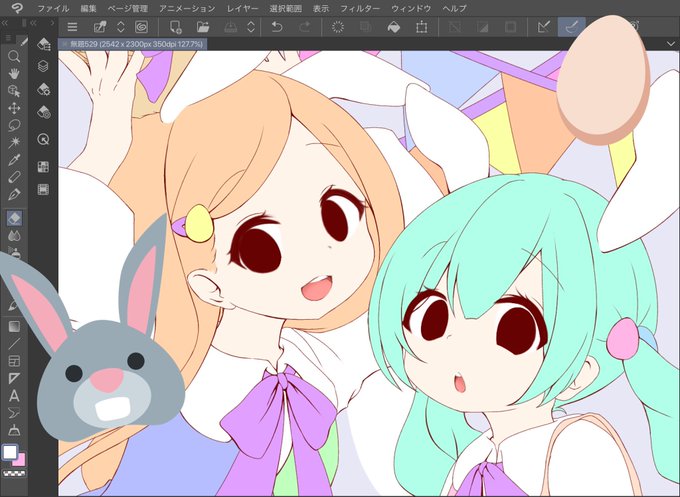Open Clip Studio launcher spiral icon
This screenshot has height=497, width=680.
coord(141,27)
